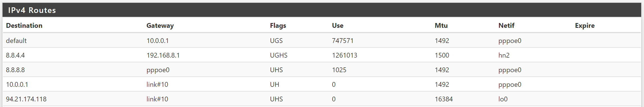Screen dimensions: 644x107
Task: Click the UGHS flags cell
Action: tap(279, 55)
